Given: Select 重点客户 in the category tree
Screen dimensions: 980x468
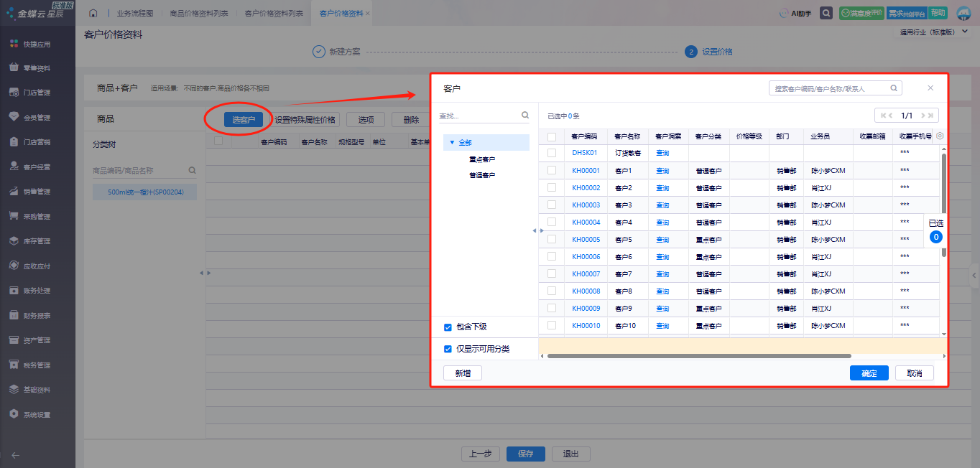Looking at the screenshot, I should [x=482, y=159].
